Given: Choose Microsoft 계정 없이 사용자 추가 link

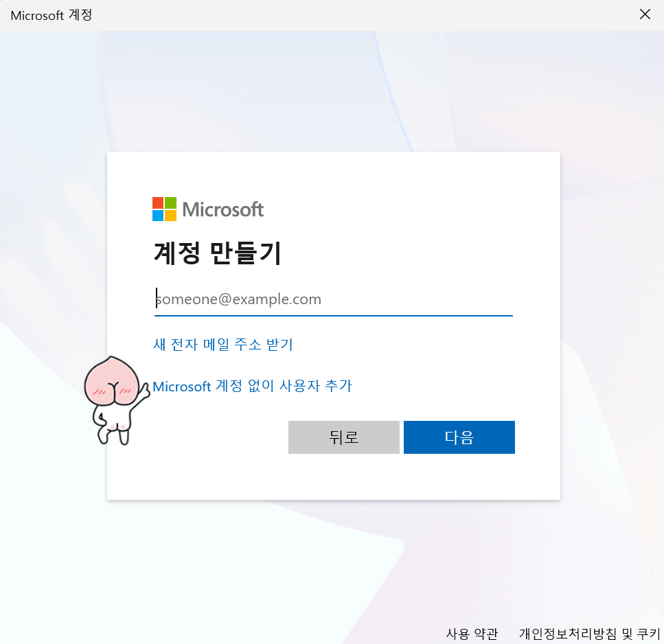Looking at the screenshot, I should tap(252, 386).
